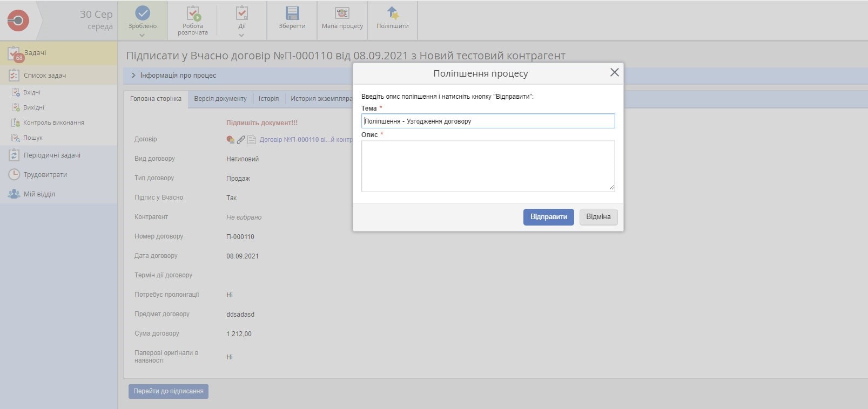
Task: Open Трудовитрати section in the sidebar
Action: point(45,175)
